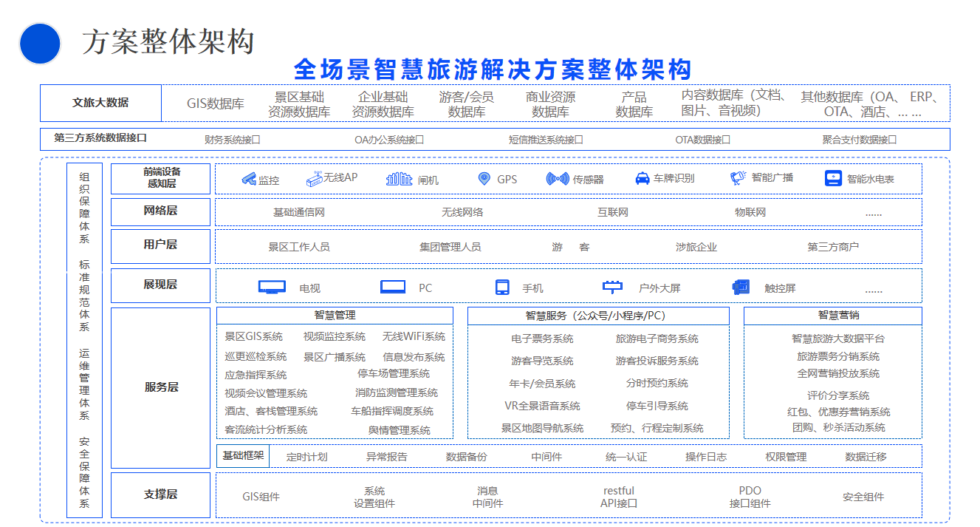The width and height of the screenshot is (980, 527).
Task: Click VR全景语音系统 text
Action: pos(542,406)
